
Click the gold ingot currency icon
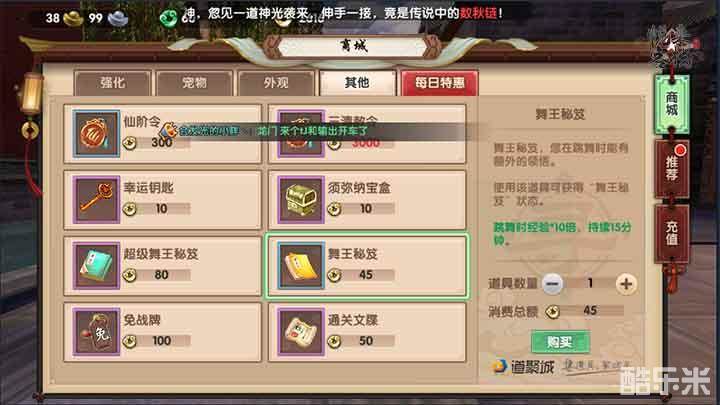coord(73,18)
